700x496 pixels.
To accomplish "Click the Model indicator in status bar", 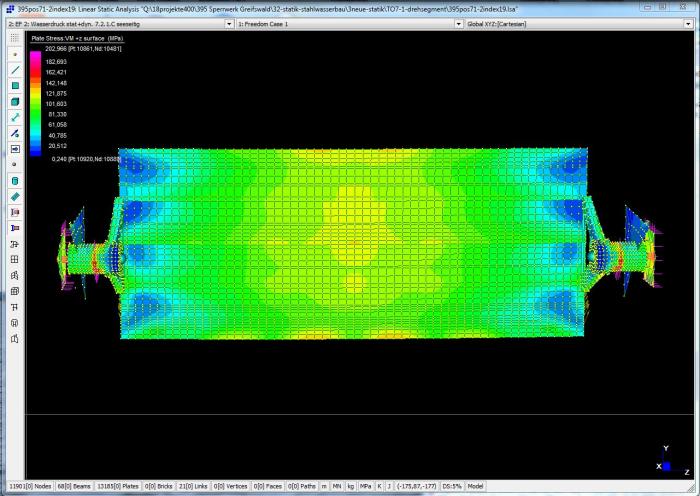I will coord(476,487).
